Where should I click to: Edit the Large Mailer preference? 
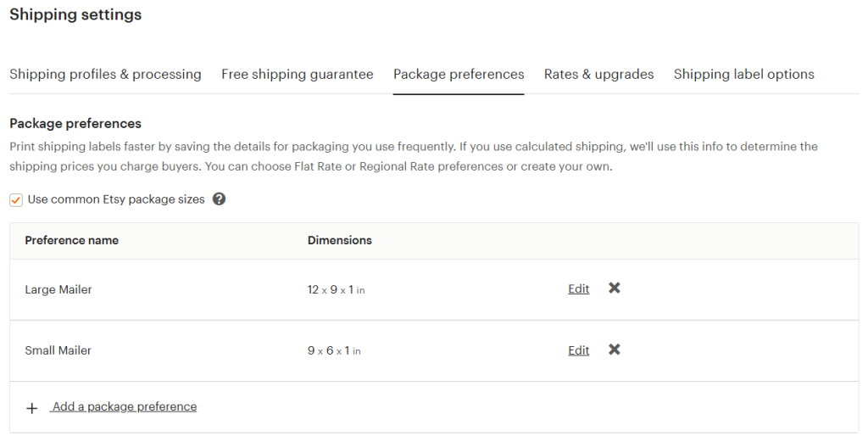click(x=578, y=289)
